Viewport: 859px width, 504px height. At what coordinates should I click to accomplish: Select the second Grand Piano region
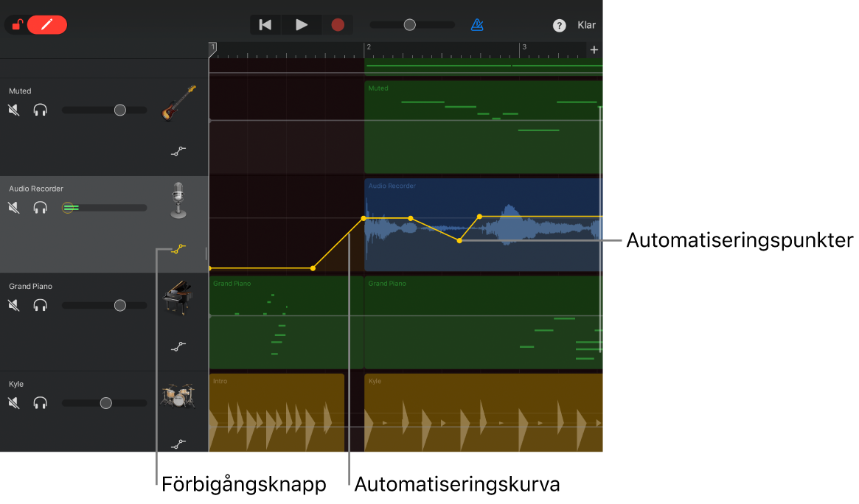click(483, 322)
